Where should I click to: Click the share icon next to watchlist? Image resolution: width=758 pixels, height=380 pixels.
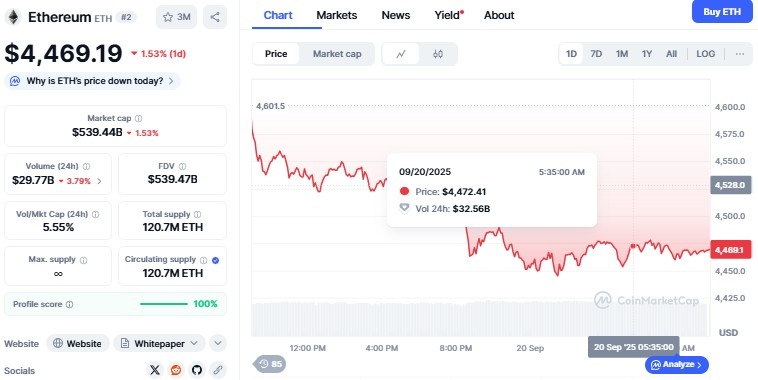tap(215, 17)
